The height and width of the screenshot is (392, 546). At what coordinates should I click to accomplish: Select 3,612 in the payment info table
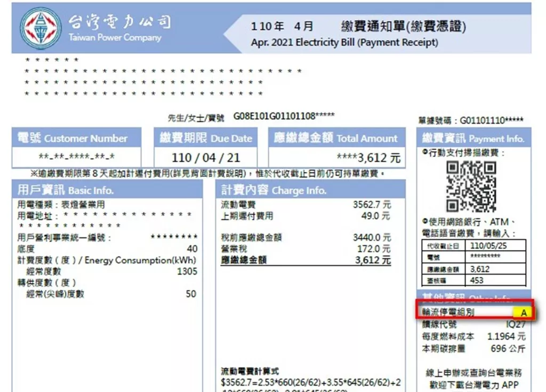coord(480,269)
